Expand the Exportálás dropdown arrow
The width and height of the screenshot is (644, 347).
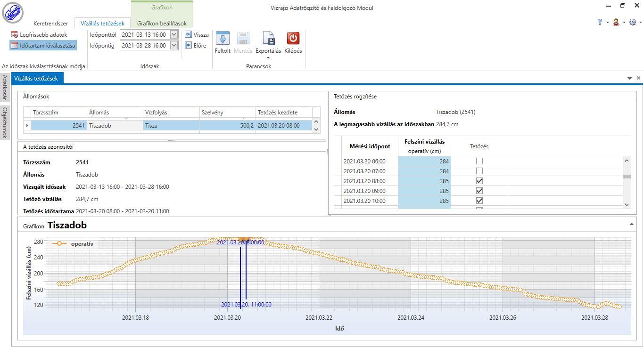pos(268,58)
